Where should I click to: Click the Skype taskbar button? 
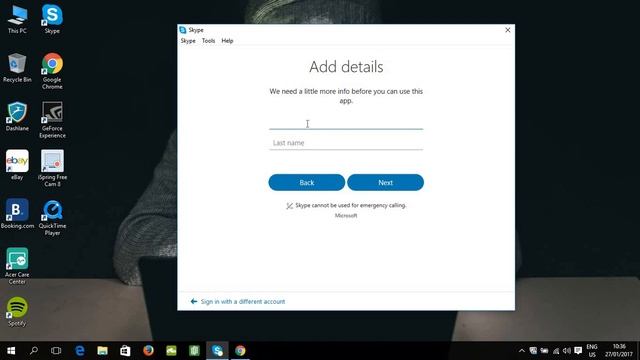217,351
